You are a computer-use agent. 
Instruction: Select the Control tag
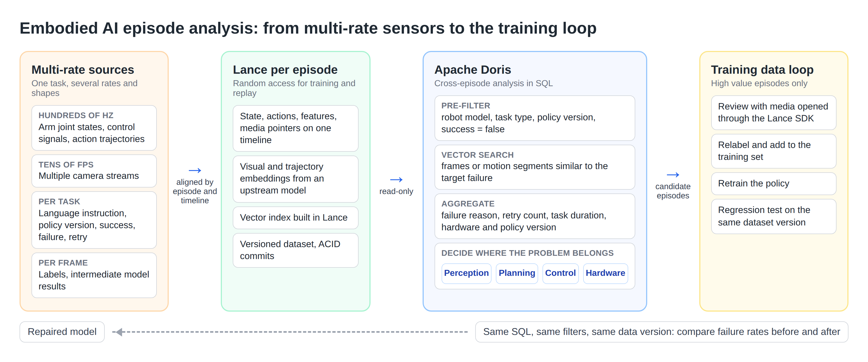pos(560,273)
